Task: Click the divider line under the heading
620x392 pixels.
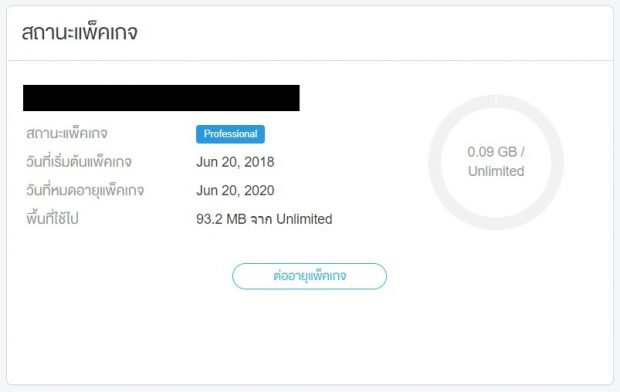Action: (x=310, y=61)
